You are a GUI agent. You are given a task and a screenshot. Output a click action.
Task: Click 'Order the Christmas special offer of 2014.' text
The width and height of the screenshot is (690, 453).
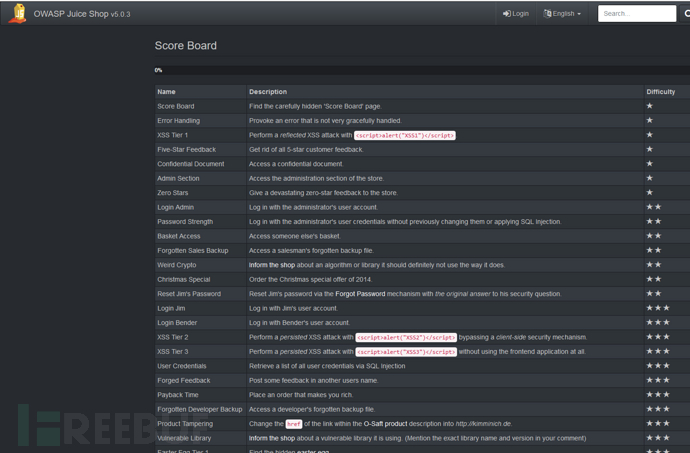(x=310, y=280)
